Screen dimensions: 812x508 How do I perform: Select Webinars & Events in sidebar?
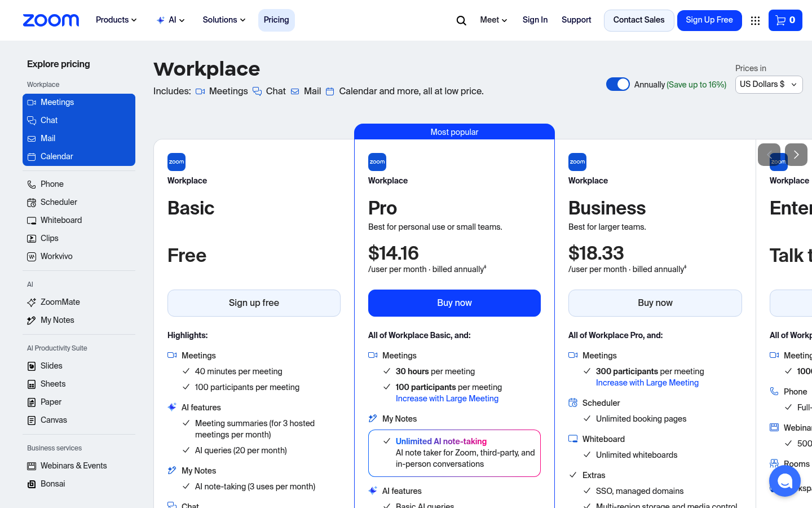click(79, 466)
